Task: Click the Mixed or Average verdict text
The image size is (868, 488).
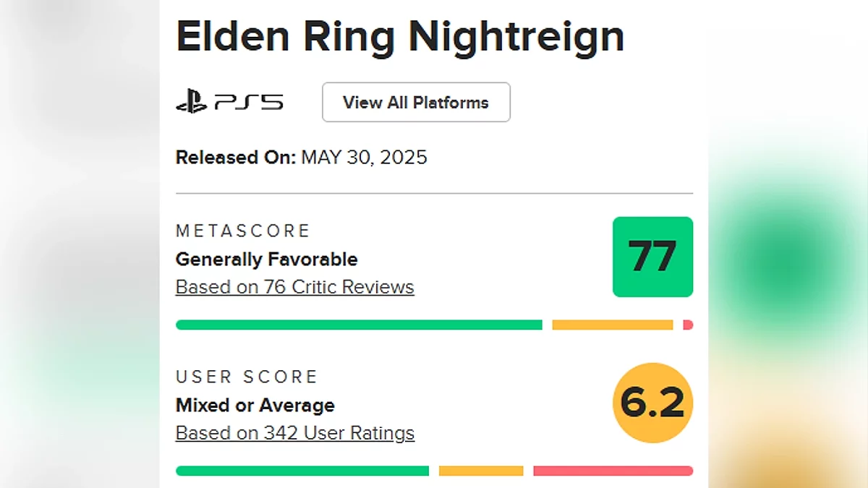Action: point(255,405)
